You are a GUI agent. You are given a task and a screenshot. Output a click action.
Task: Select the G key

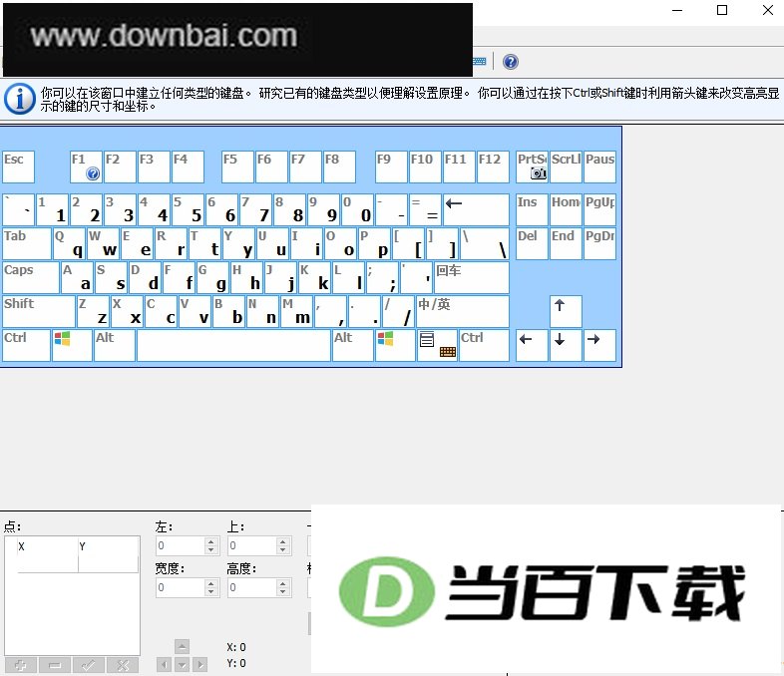[x=212, y=277]
